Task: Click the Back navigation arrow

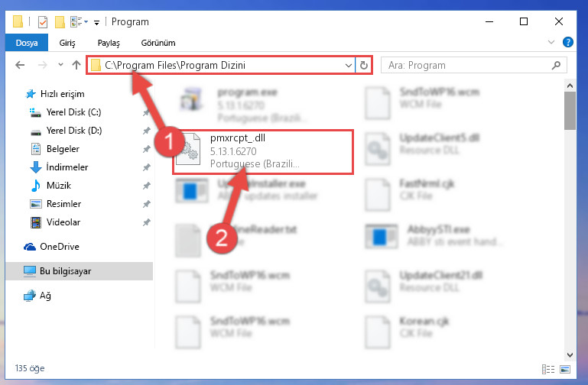Action: tap(20, 65)
